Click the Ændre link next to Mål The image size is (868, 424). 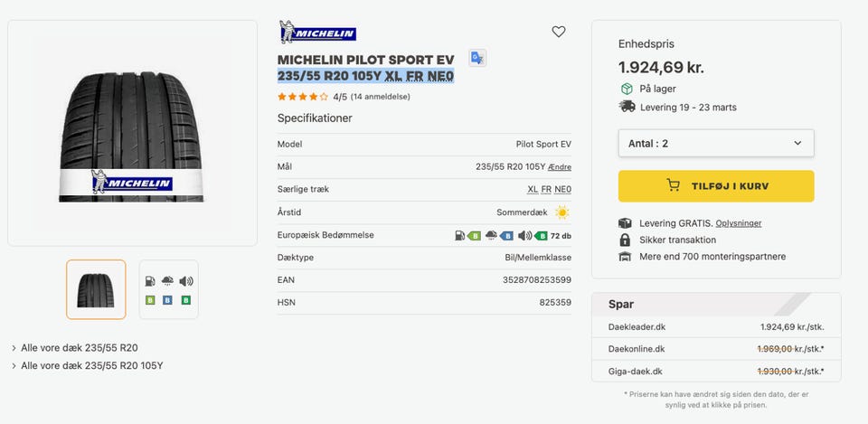click(x=561, y=167)
